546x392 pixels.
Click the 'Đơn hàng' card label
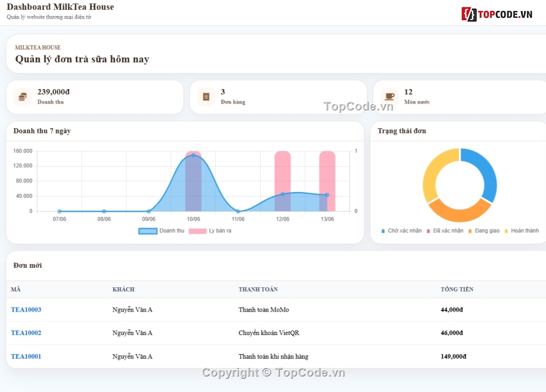[x=233, y=102]
